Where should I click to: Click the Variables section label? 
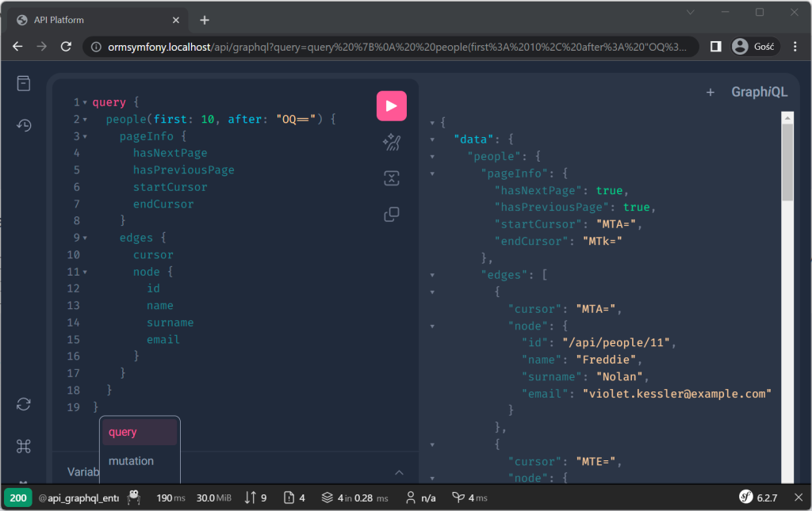tap(82, 472)
